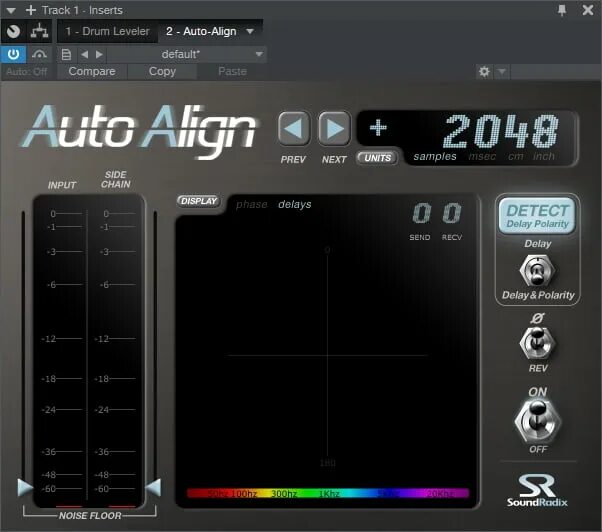Open the preset file icon
Viewport: 602px width, 532px height.
point(66,55)
